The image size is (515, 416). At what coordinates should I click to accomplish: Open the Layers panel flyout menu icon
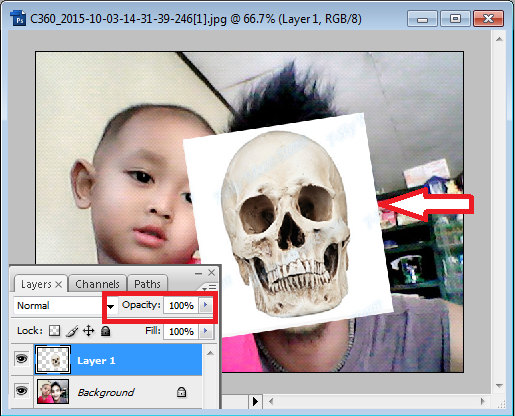coord(209,287)
